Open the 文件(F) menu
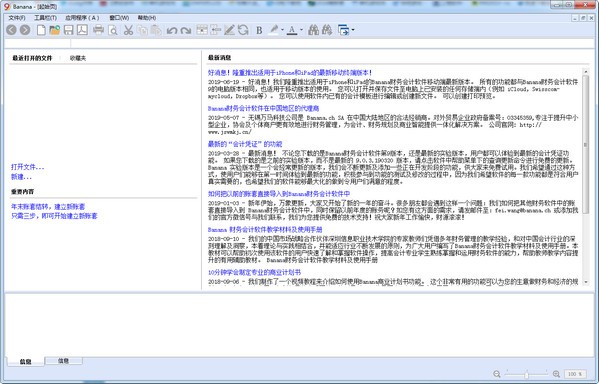The height and width of the screenshot is (384, 599). 17,18
